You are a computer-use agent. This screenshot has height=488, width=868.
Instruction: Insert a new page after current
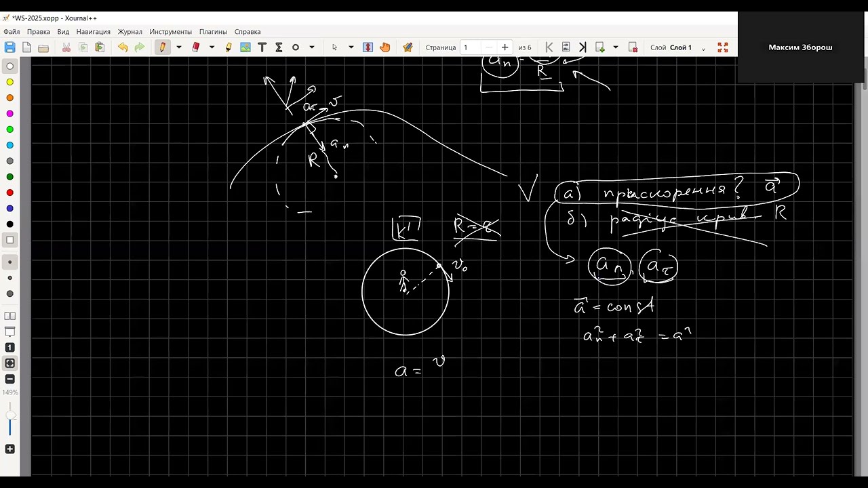point(600,47)
